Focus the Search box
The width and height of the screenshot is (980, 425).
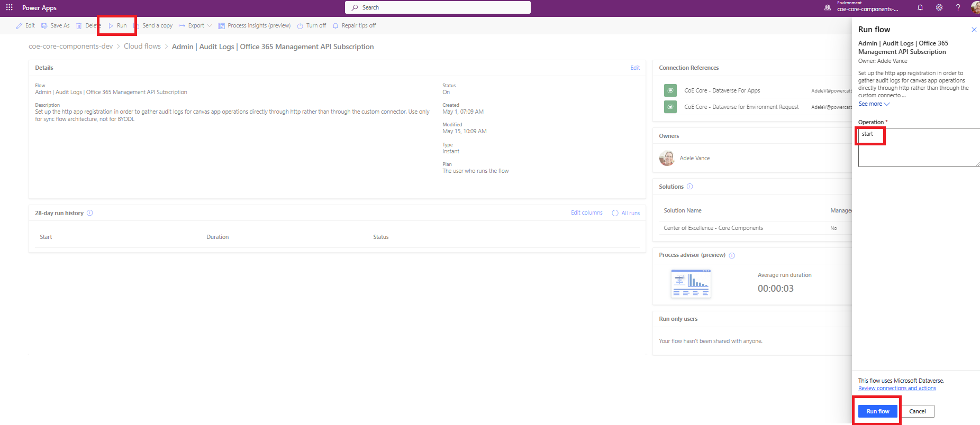438,7
